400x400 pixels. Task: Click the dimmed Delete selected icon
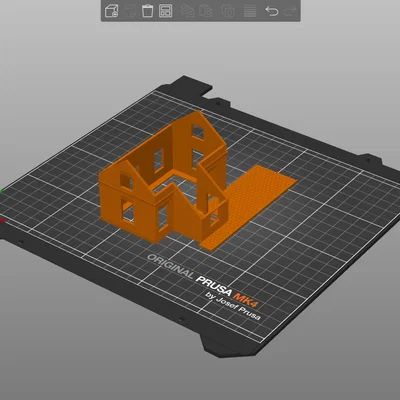point(130,11)
